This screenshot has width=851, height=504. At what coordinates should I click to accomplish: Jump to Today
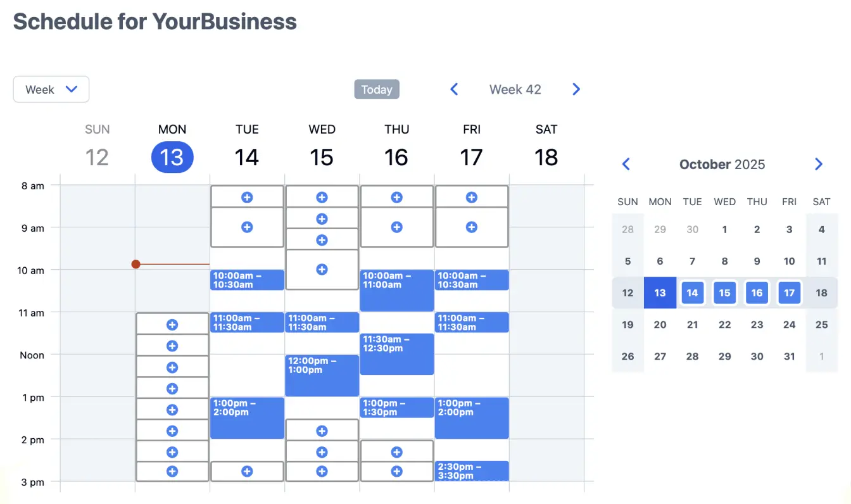(x=377, y=89)
